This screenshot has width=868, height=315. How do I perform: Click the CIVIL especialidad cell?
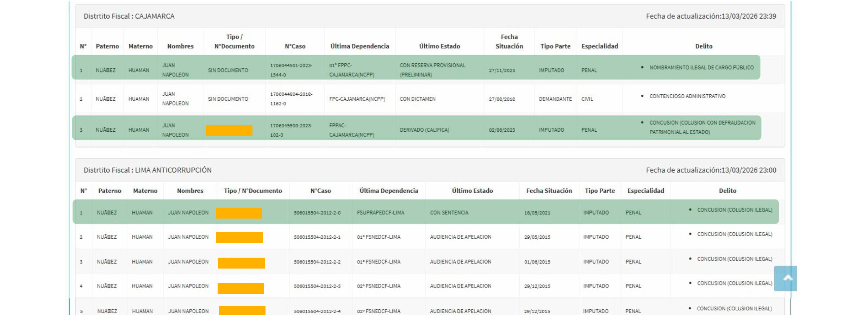(587, 99)
